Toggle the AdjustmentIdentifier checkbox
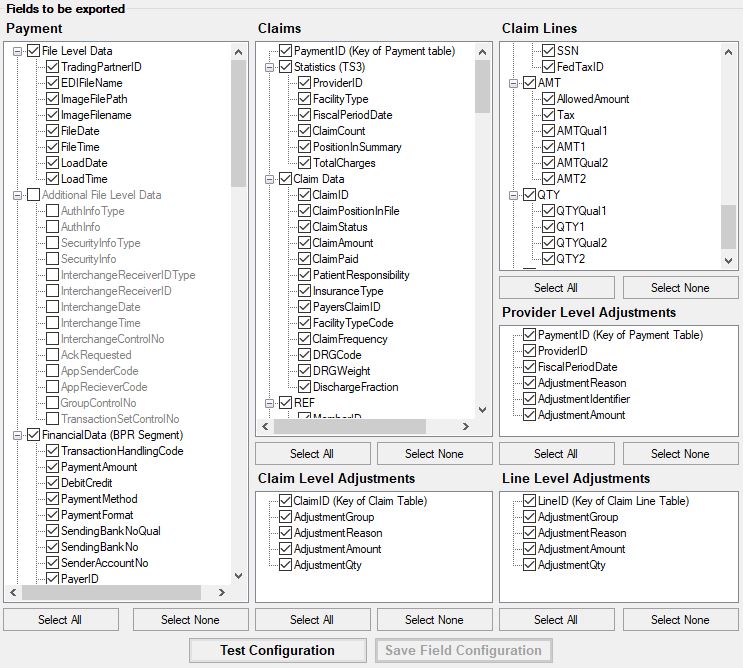Viewport: 743px width, 668px height. (x=529, y=399)
